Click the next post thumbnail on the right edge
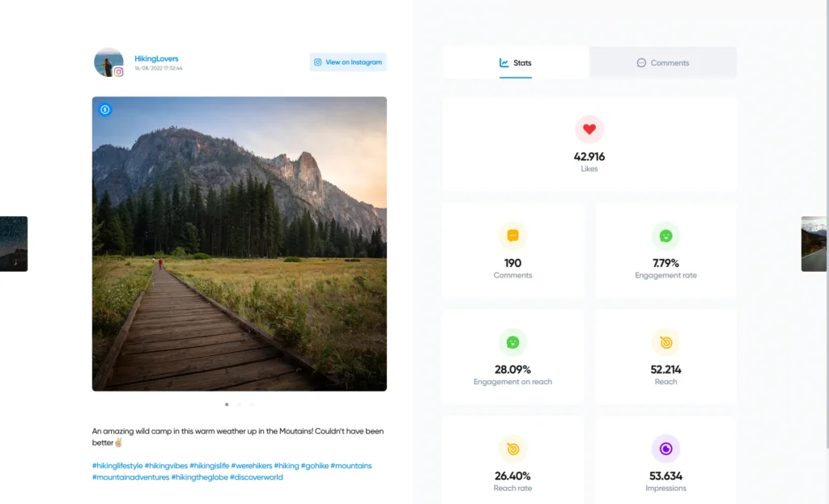The height and width of the screenshot is (504, 829). pyautogui.click(x=816, y=243)
